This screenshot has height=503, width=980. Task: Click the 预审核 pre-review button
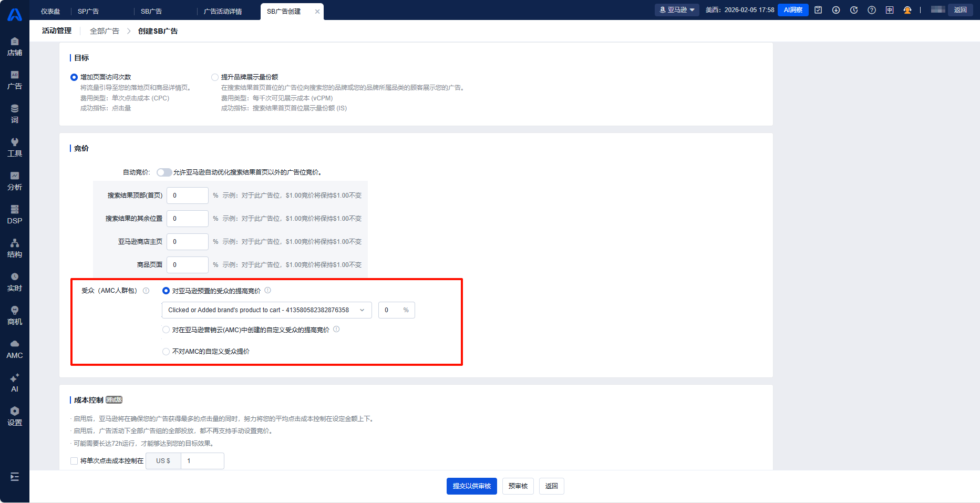tap(518, 486)
